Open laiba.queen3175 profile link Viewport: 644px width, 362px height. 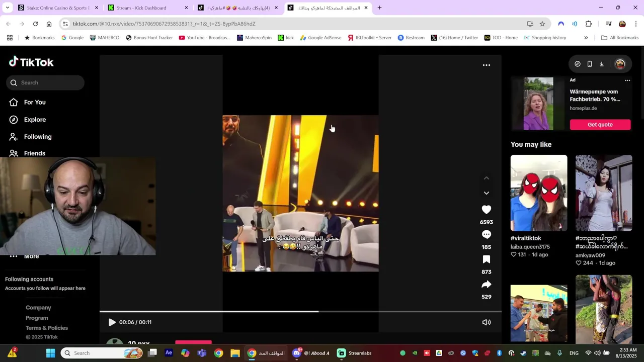pos(530,247)
